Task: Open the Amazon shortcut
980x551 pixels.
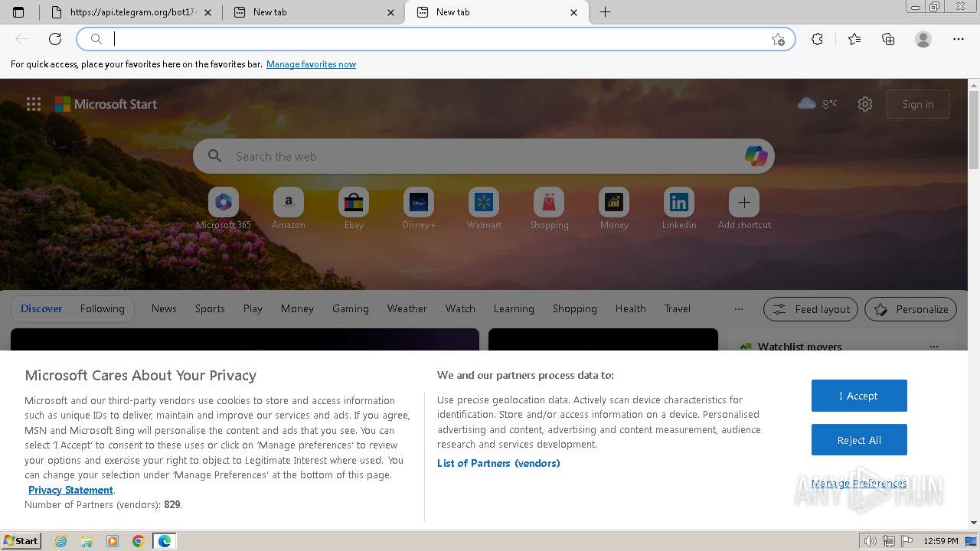Action: [289, 208]
